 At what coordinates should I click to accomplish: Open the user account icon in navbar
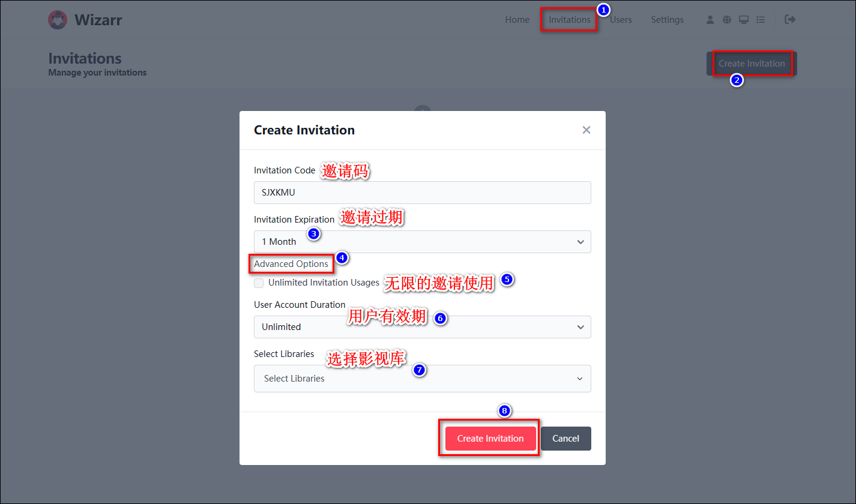point(710,20)
